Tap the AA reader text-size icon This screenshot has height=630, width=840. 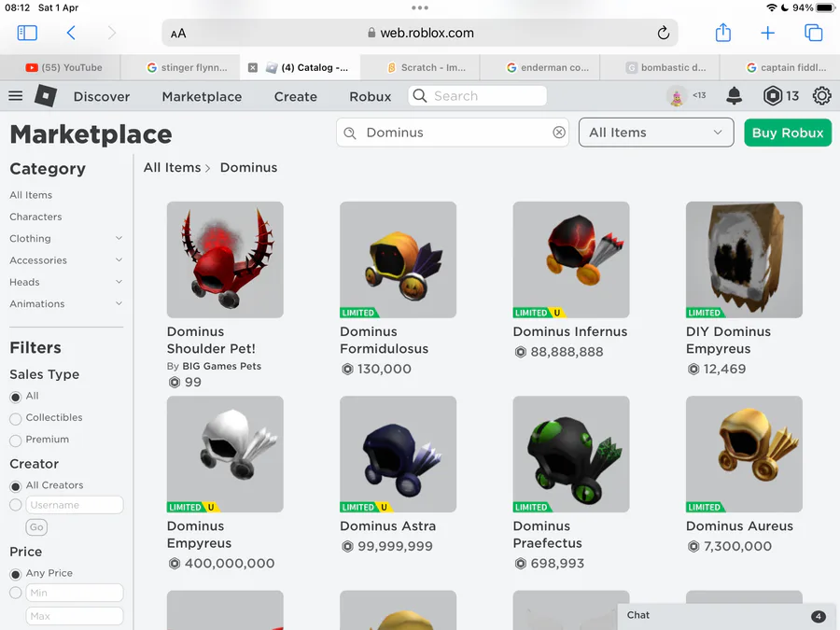[x=178, y=34]
